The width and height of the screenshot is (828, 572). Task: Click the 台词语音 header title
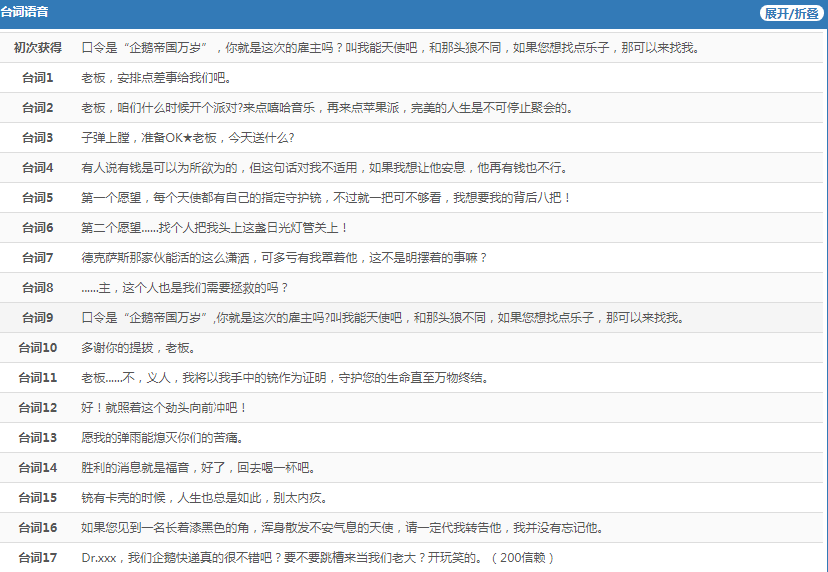[25, 13]
